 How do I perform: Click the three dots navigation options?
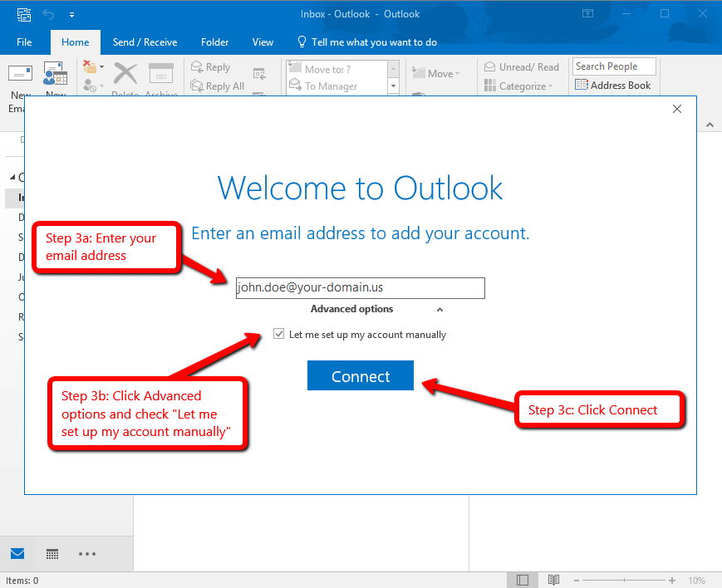[87, 554]
